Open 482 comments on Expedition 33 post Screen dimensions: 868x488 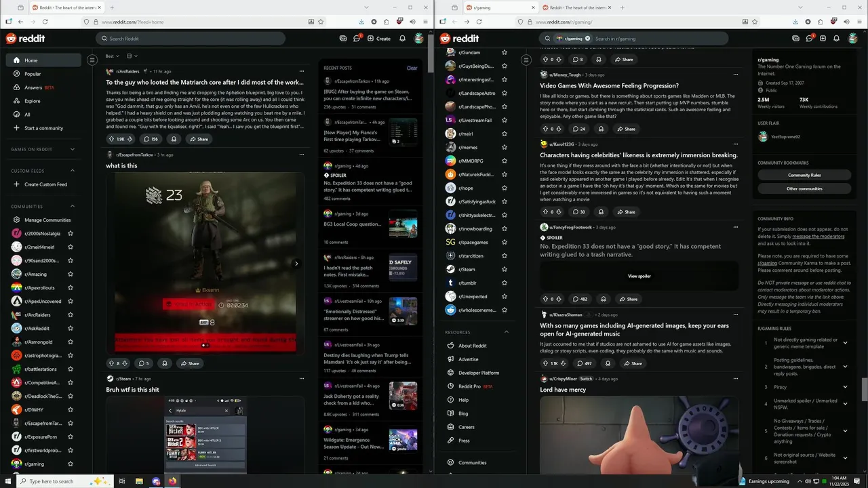pyautogui.click(x=579, y=299)
